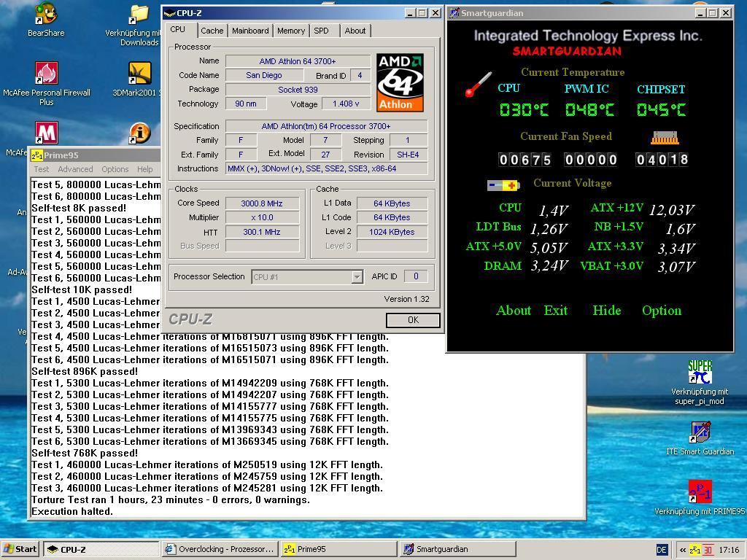
Task: Click the 'Execution halted.' line in Prime95
Action: tap(72, 512)
